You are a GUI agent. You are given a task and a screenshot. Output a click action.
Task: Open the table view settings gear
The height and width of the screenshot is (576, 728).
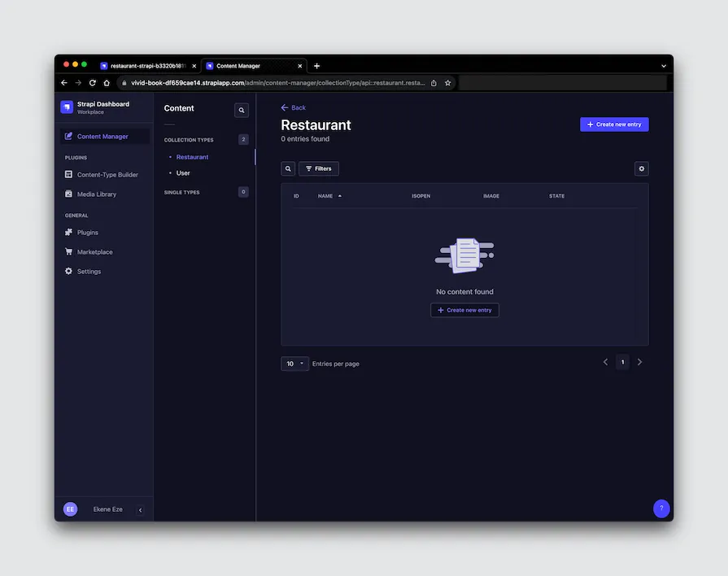point(641,168)
